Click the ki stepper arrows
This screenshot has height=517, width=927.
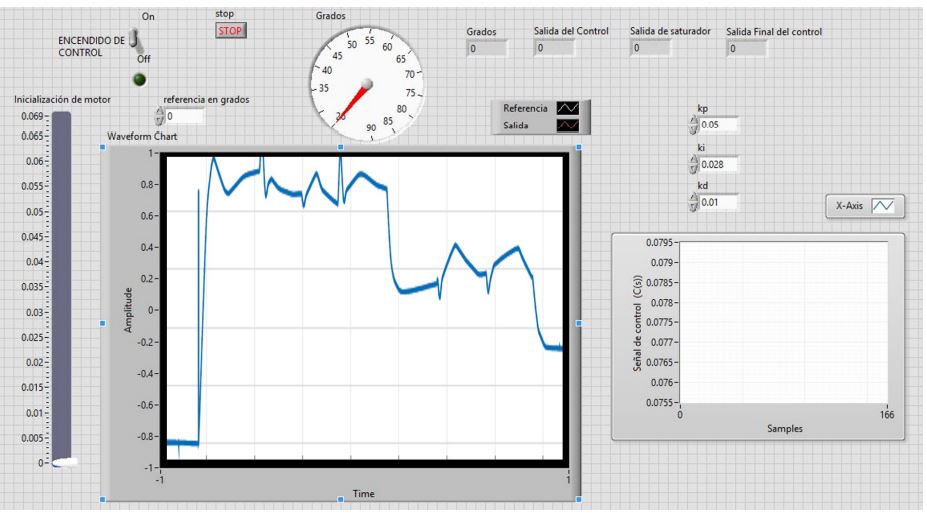pos(693,164)
